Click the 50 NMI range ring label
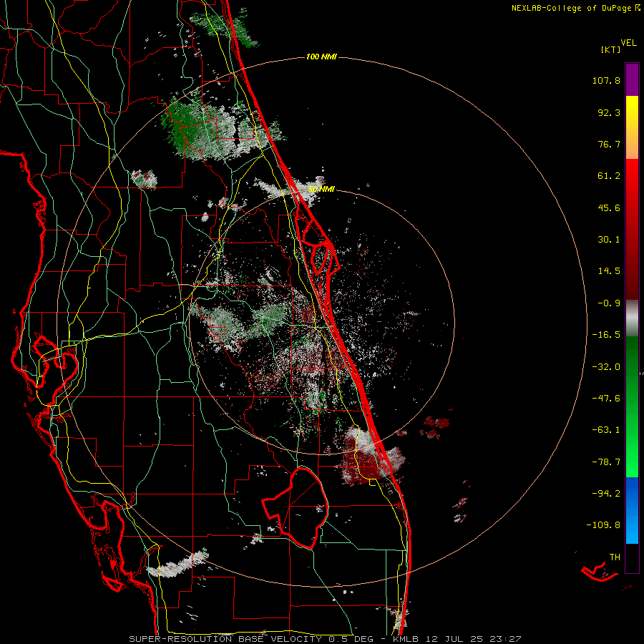This screenshot has height=644, width=644. [321, 190]
